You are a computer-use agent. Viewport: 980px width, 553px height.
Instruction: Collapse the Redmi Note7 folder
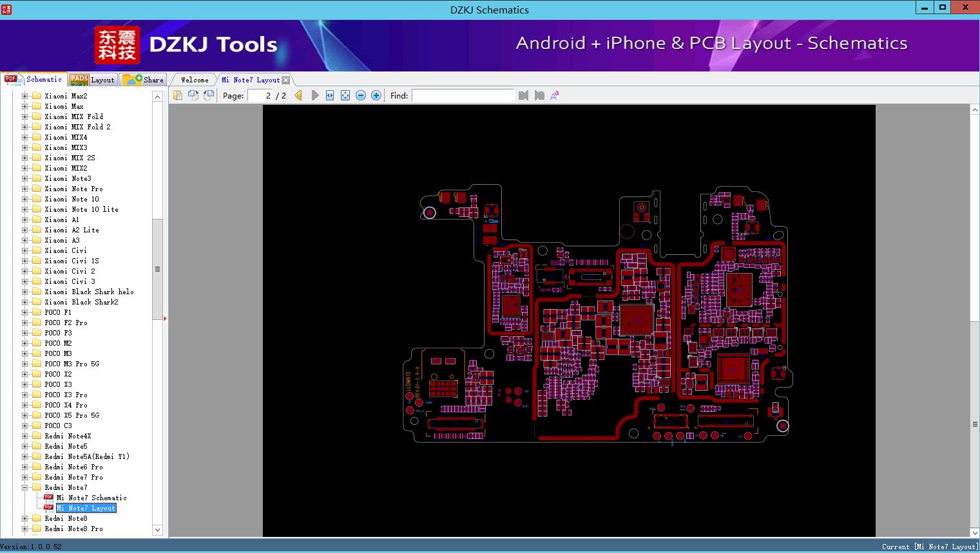tap(25, 487)
